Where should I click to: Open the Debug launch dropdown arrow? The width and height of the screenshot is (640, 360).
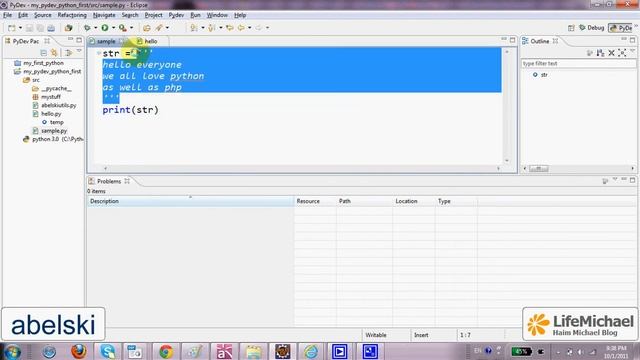(x=96, y=28)
